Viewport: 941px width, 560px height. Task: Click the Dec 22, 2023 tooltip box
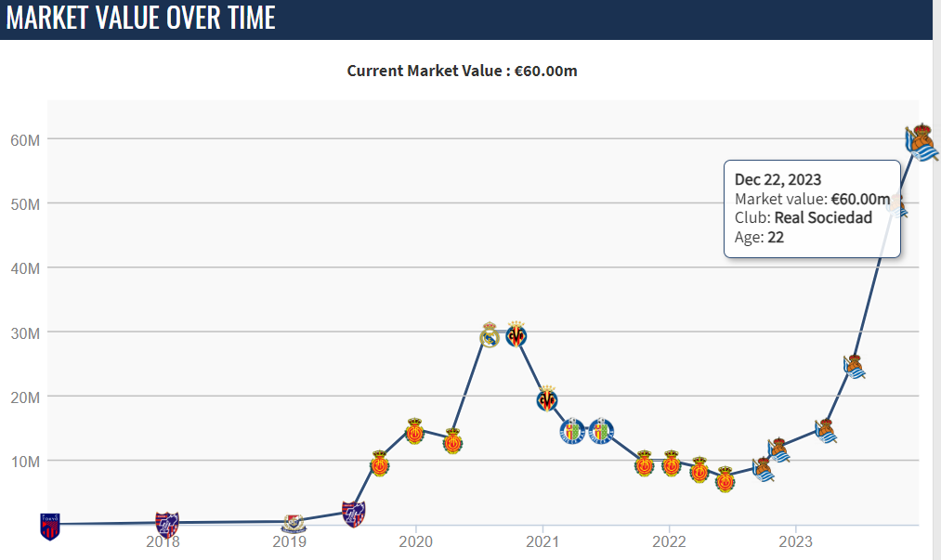coord(811,209)
